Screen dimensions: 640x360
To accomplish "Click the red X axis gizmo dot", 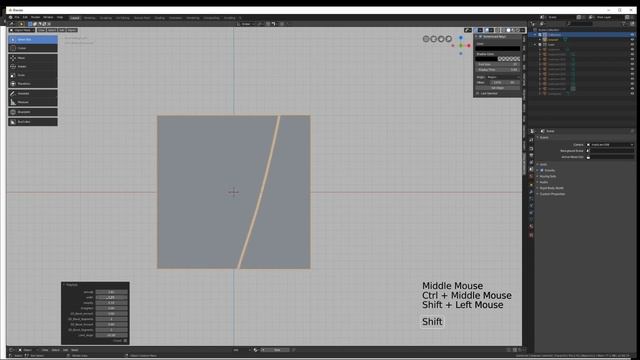I will (469, 46).
